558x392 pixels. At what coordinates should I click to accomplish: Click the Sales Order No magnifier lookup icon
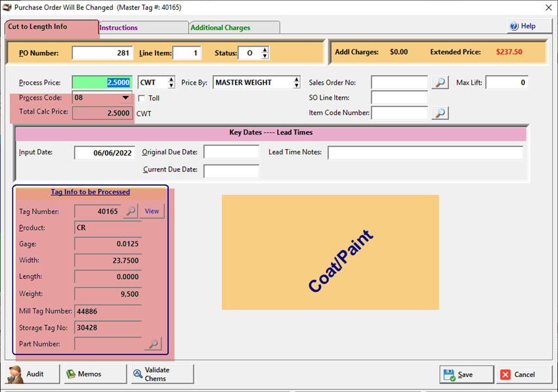click(x=440, y=83)
